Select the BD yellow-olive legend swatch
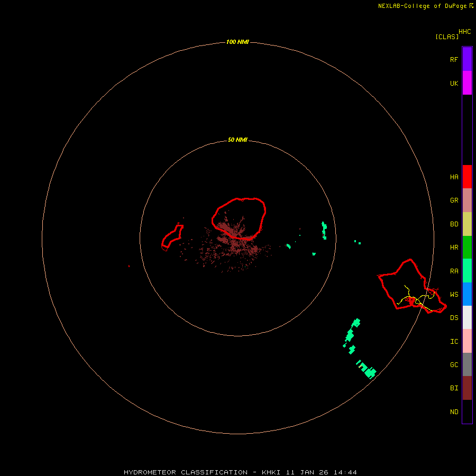The height and width of the screenshot is (476, 476). [467, 224]
